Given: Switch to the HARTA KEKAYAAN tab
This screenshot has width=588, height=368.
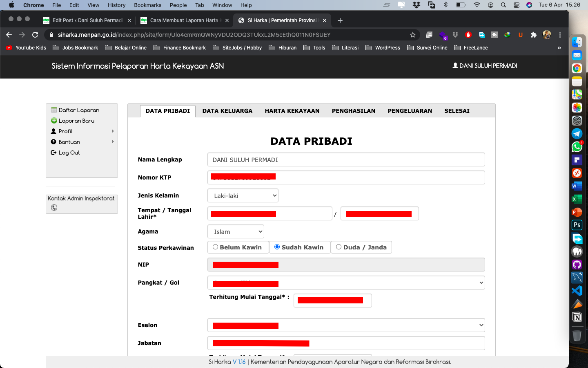Looking at the screenshot, I should pyautogui.click(x=292, y=111).
